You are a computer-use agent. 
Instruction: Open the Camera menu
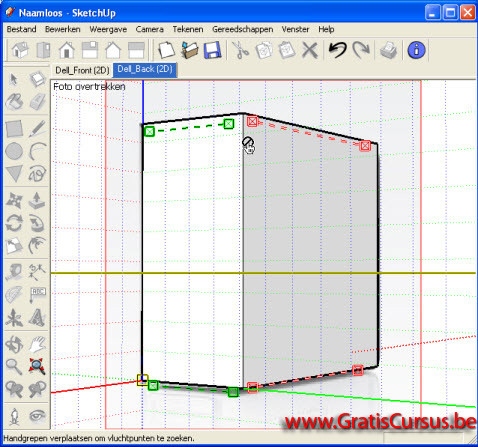click(x=149, y=29)
